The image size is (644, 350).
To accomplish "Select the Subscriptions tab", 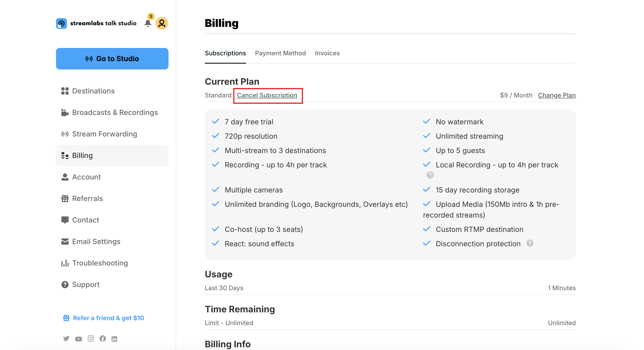I will (x=225, y=53).
